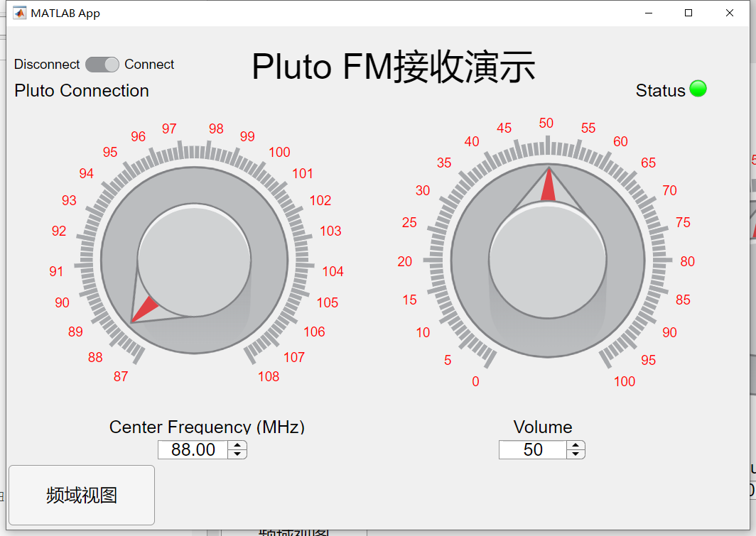Viewport: 756px width, 536px height.
Task: Click the "Status" label
Action: tap(661, 91)
